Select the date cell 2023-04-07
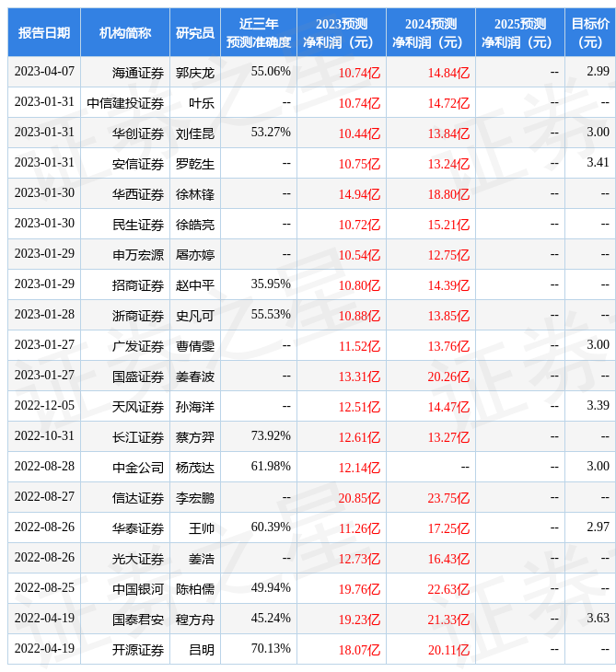 (44, 72)
